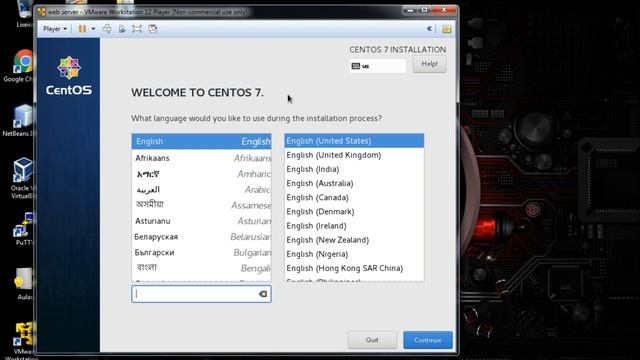Pick English (Canada) locale
640x360 pixels.
click(354, 198)
